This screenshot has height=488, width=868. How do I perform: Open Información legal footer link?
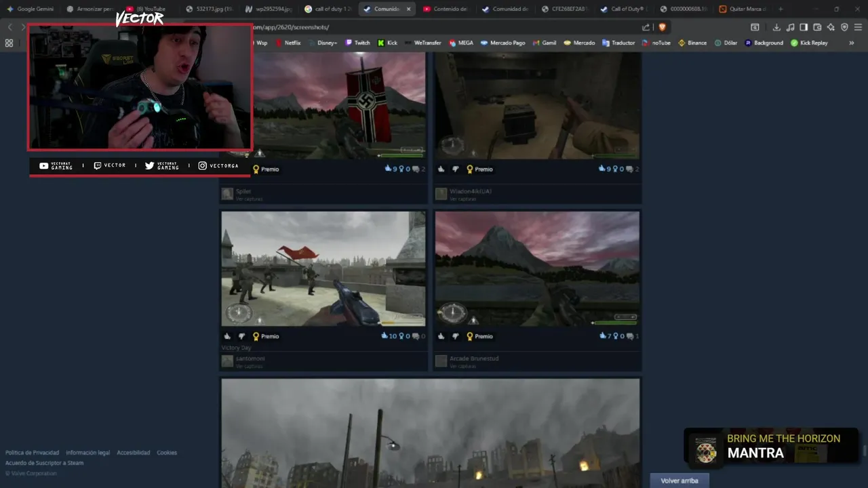[x=87, y=453]
